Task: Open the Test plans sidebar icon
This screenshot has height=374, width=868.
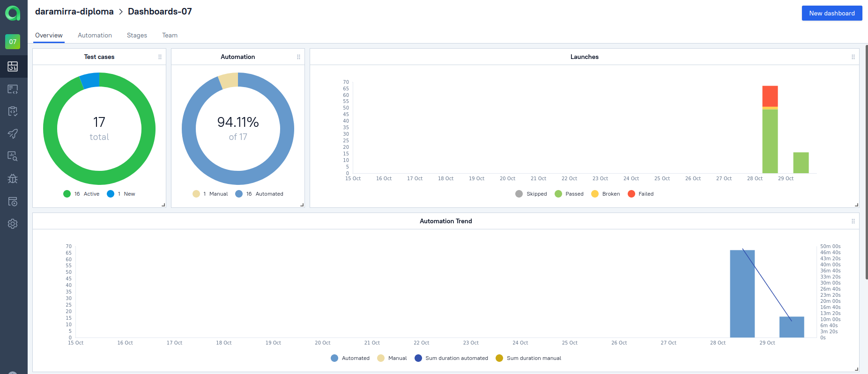Action: click(13, 111)
